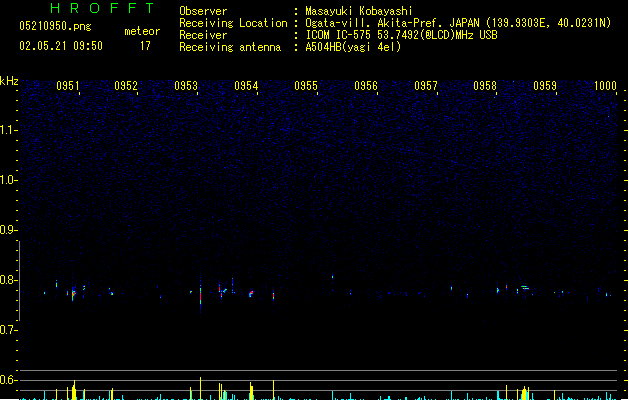Screen dimensions: 629x400
Task: Click the 0954 time marker
Action: (x=246, y=85)
